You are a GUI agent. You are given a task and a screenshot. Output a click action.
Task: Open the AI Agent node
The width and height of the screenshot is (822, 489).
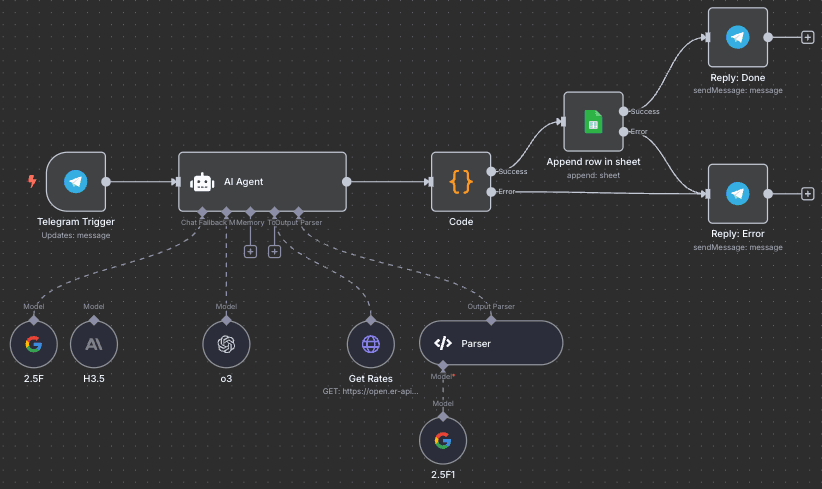coord(262,182)
